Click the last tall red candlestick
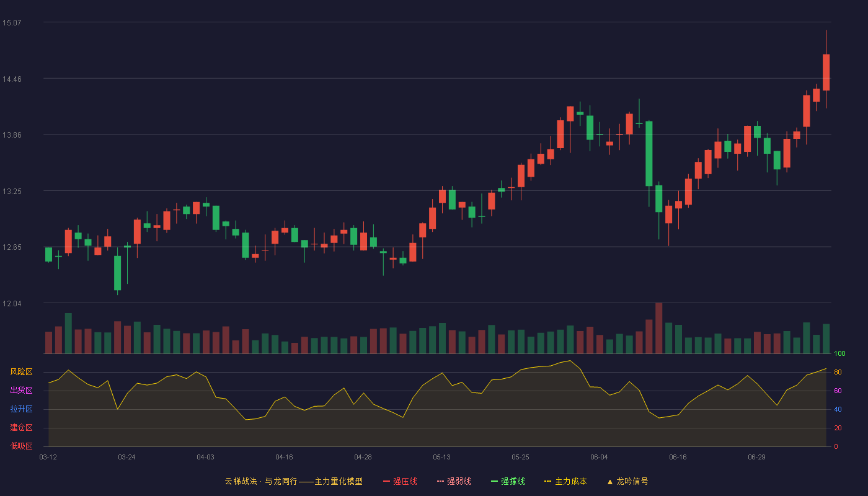 pos(826,72)
